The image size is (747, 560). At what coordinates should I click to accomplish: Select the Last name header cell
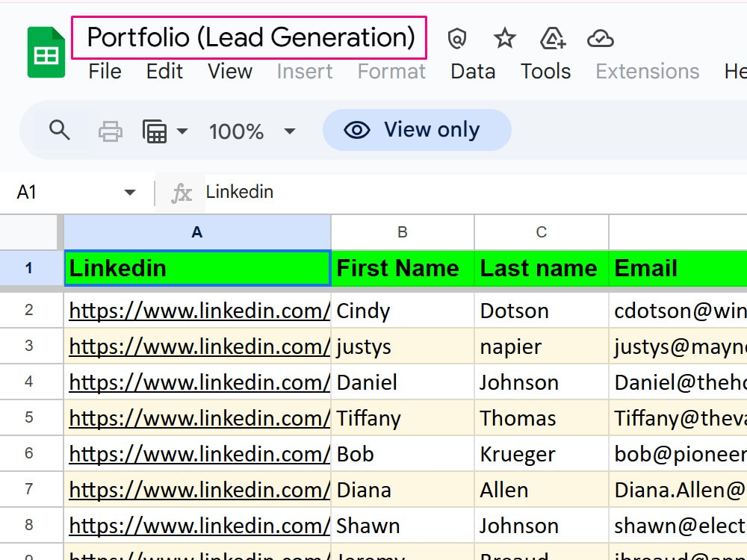541,268
